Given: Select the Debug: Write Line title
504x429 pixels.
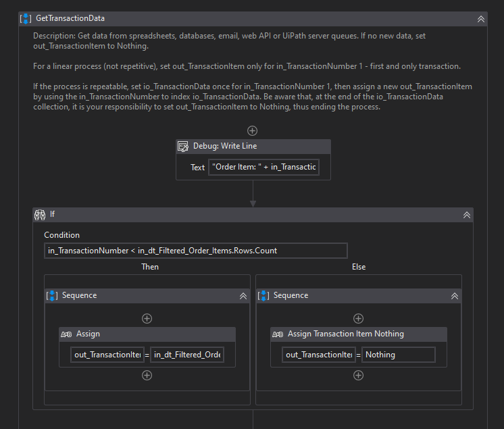Looking at the screenshot, I should pos(225,146).
